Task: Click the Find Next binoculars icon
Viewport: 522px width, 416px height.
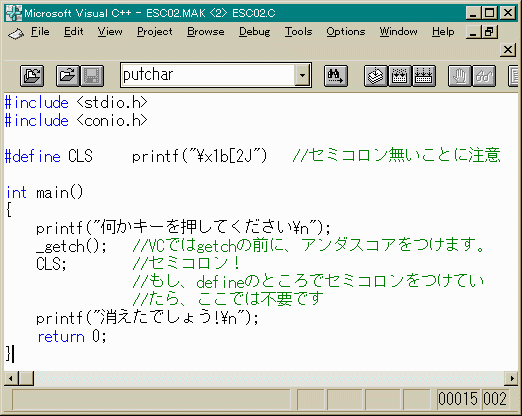Action: 336,76
